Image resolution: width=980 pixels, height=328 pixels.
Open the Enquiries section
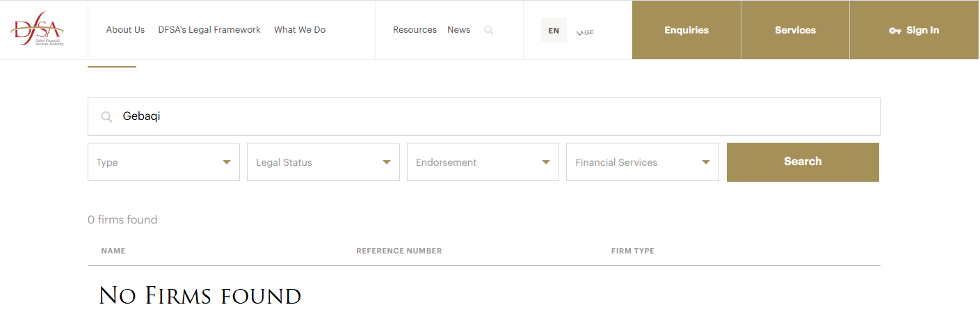click(686, 30)
